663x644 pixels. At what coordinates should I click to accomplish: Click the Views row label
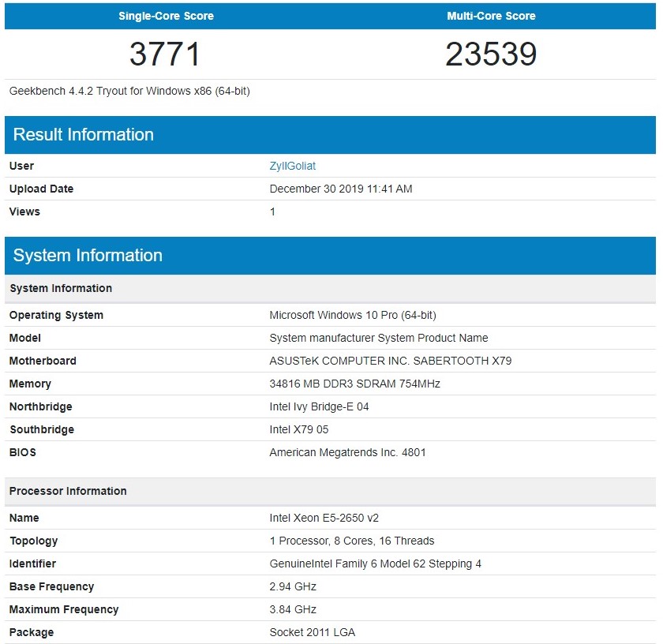tap(24, 212)
